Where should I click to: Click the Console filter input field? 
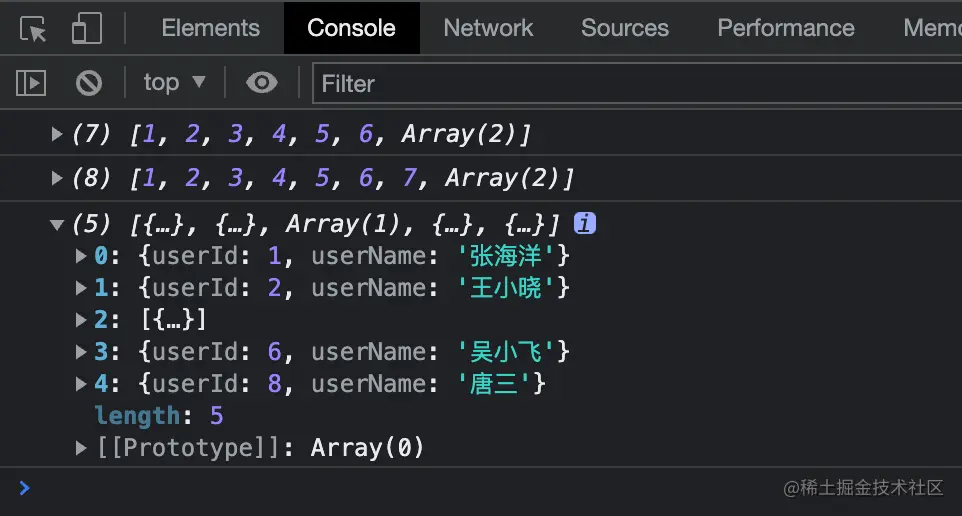[x=636, y=84]
